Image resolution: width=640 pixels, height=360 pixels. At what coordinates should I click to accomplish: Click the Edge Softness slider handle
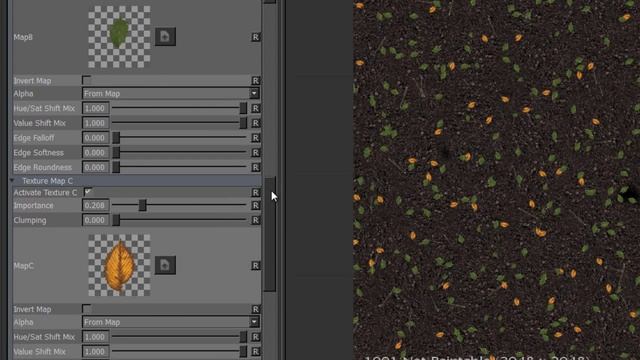(x=116, y=153)
